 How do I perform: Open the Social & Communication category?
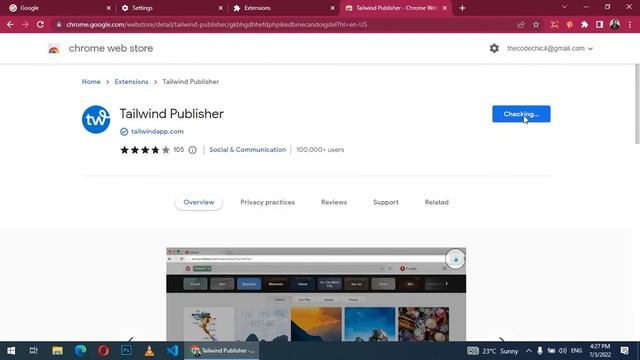(x=247, y=150)
